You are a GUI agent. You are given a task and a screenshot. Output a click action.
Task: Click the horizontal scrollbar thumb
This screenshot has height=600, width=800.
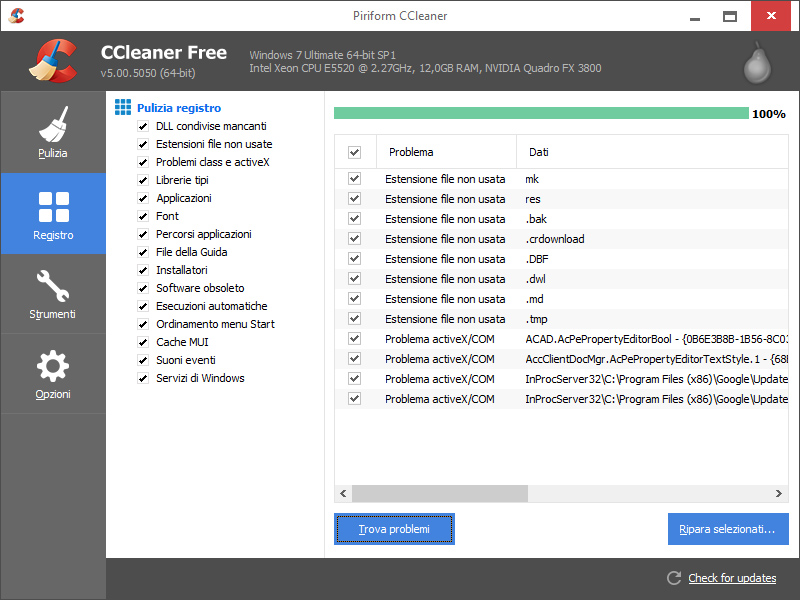[440, 493]
